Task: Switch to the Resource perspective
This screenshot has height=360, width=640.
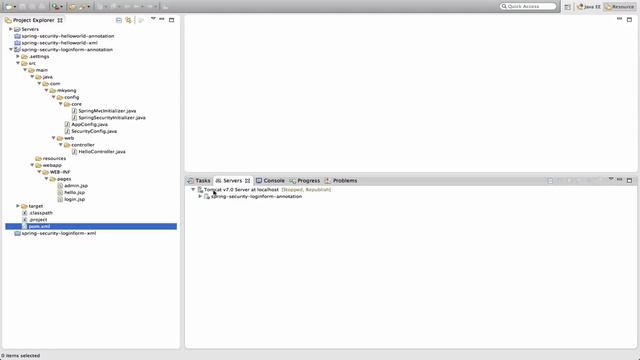Action: pyautogui.click(x=620, y=7)
